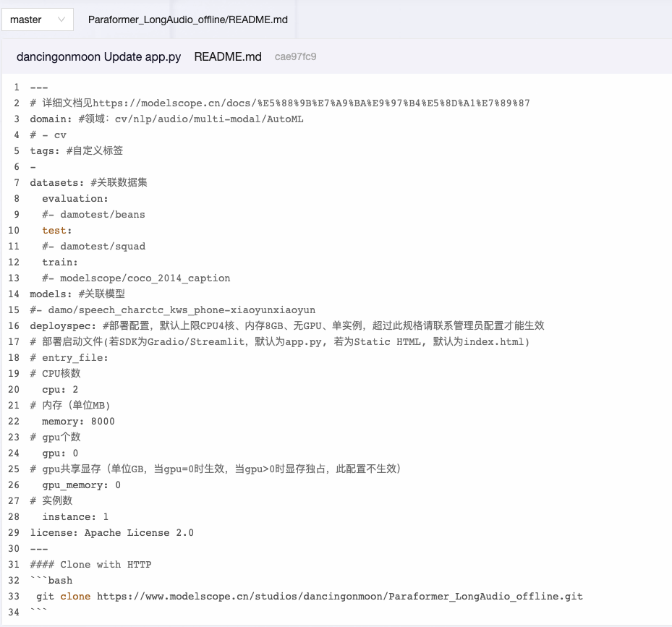Click line number 30
The height and width of the screenshot is (627, 672).
(14, 549)
